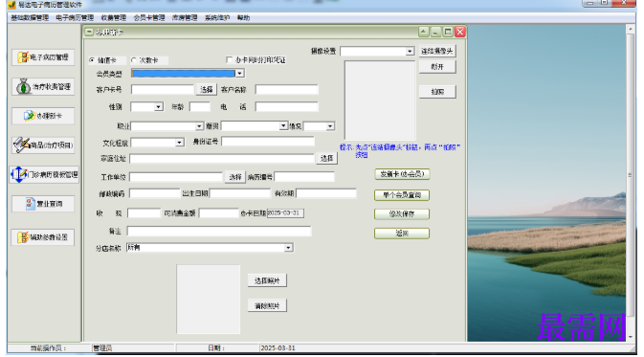Focus the 身份证号 input field
The height and width of the screenshot is (357, 644).
pyautogui.click(x=268, y=142)
